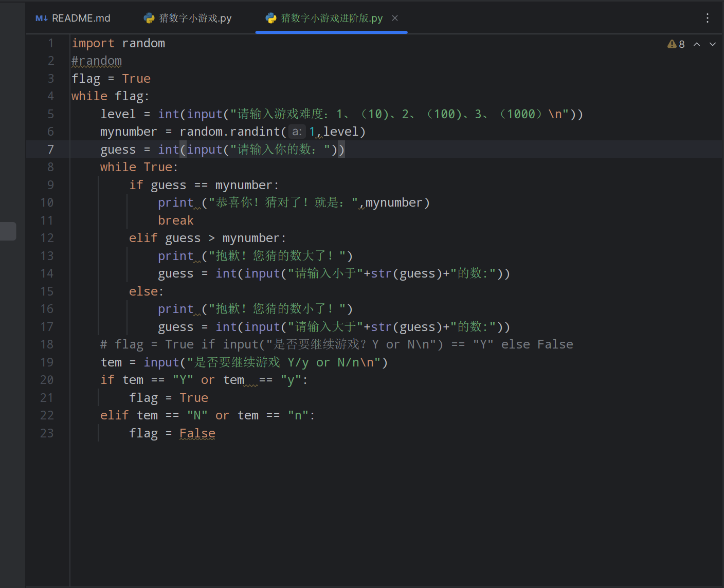This screenshot has width=724, height=588.
Task: Click the '#random' comment on line 2
Action: [97, 61]
